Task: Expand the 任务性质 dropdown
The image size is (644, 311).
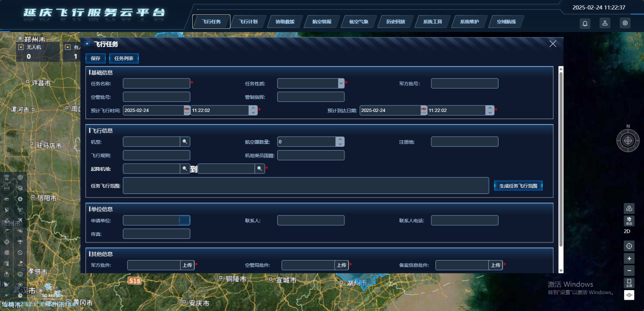Action: click(341, 83)
